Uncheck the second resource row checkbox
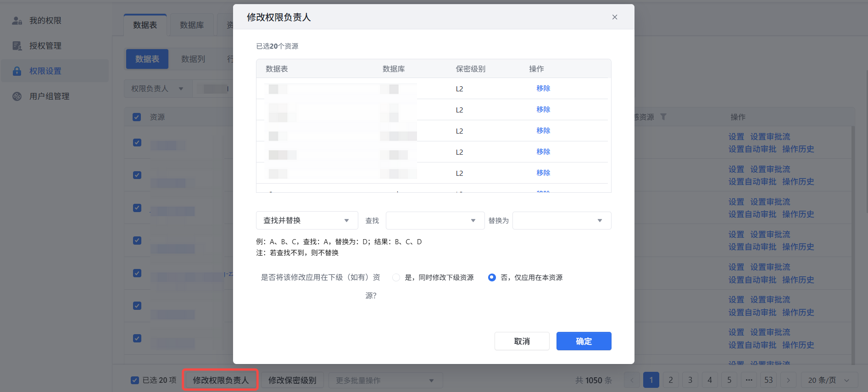 (137, 175)
